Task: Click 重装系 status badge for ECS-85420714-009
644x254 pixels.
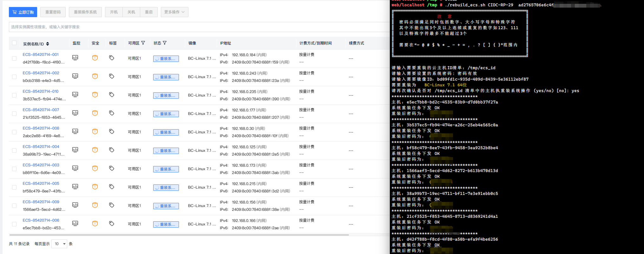Action: coord(166,206)
